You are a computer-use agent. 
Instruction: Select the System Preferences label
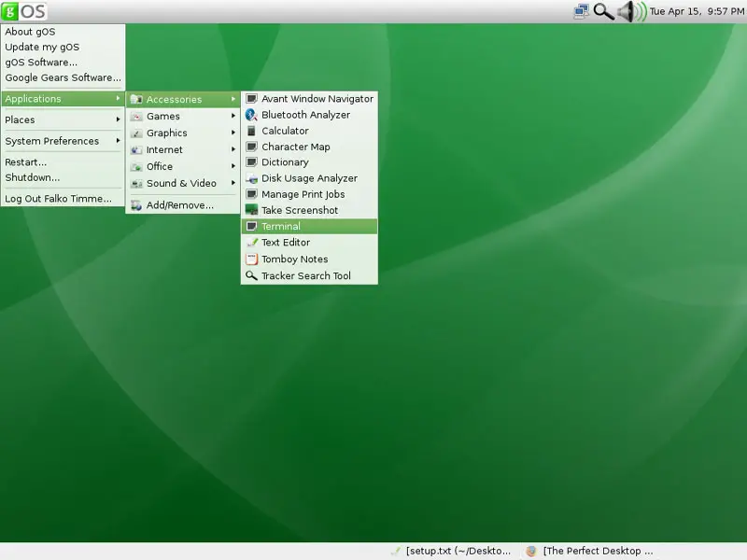tap(52, 141)
